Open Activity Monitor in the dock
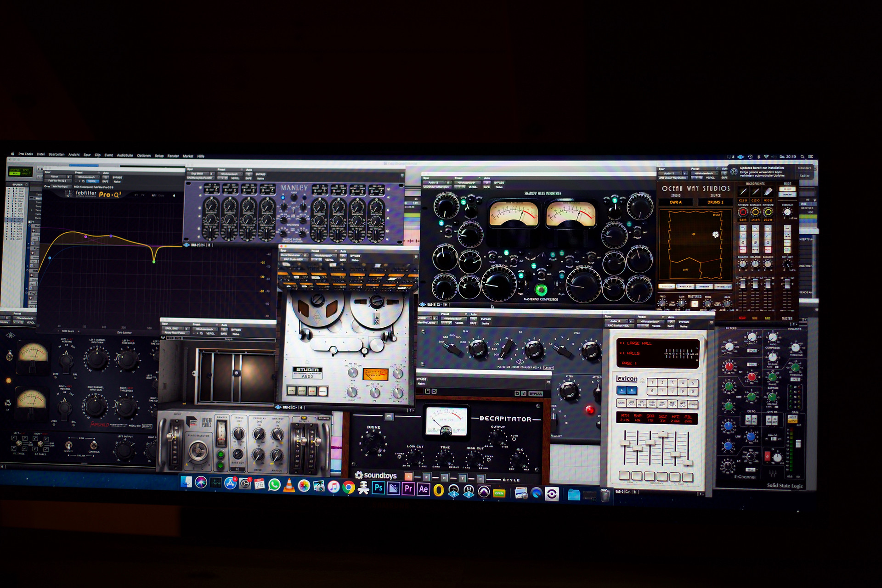This screenshot has height=588, width=882. (215, 483)
